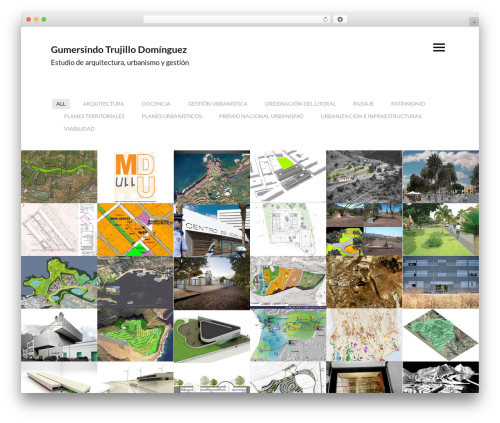Select the ALL filter tab
Screen dimensions: 500x423
pyautogui.click(x=61, y=104)
